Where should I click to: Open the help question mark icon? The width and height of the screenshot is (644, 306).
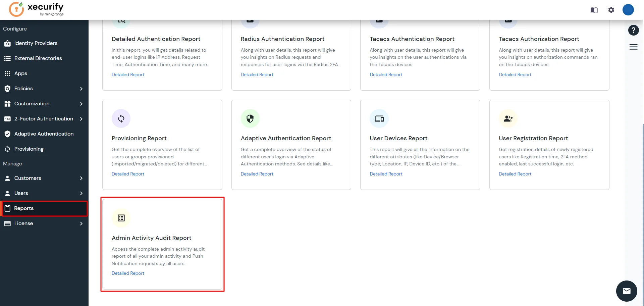coord(634,30)
